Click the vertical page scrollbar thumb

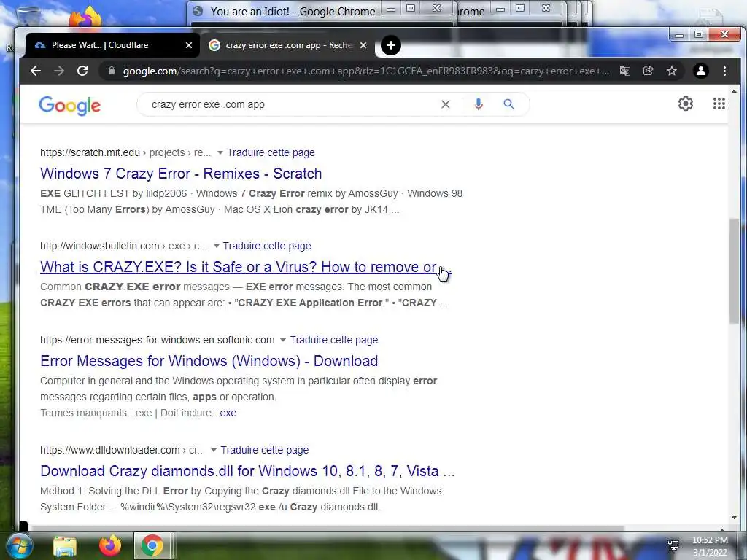pyautogui.click(x=734, y=271)
